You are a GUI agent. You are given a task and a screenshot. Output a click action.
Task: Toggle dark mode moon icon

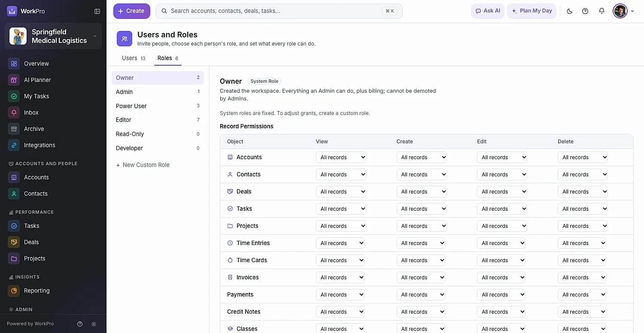click(570, 11)
